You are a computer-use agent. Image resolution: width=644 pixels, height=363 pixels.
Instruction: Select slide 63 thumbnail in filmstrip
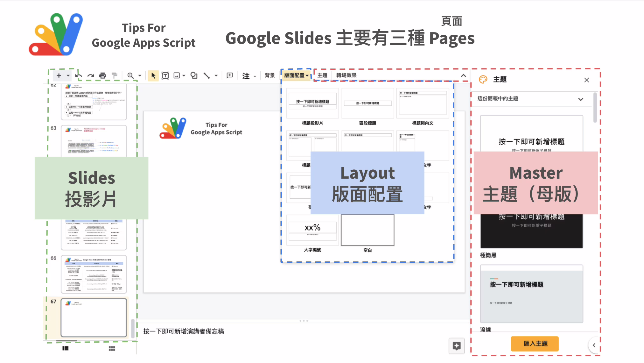click(x=94, y=141)
